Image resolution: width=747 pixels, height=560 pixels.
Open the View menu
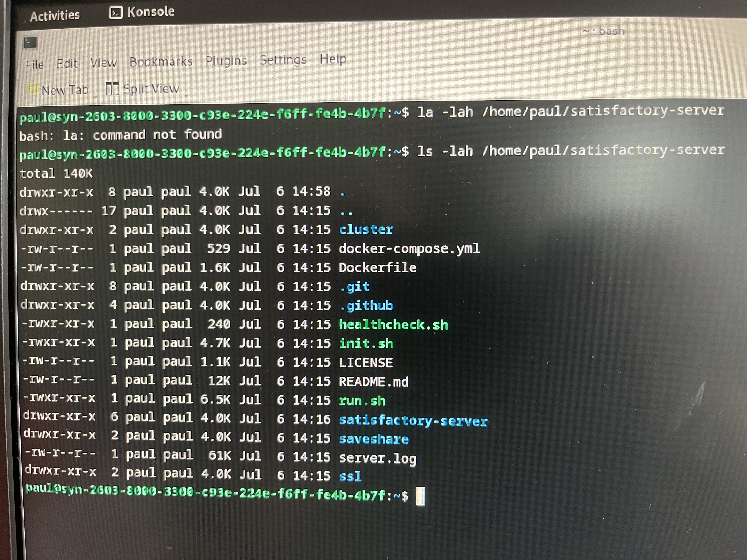pyautogui.click(x=103, y=63)
